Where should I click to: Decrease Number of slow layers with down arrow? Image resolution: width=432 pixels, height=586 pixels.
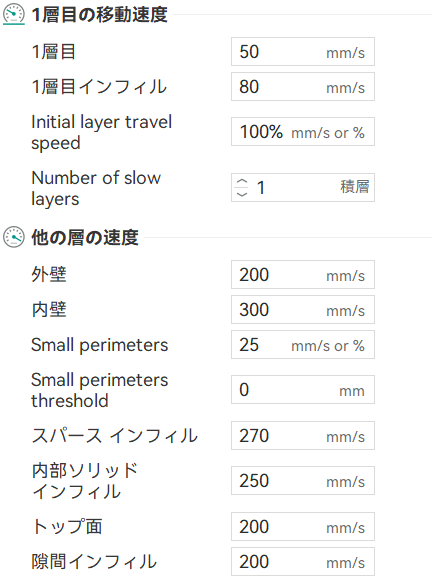[242, 194]
